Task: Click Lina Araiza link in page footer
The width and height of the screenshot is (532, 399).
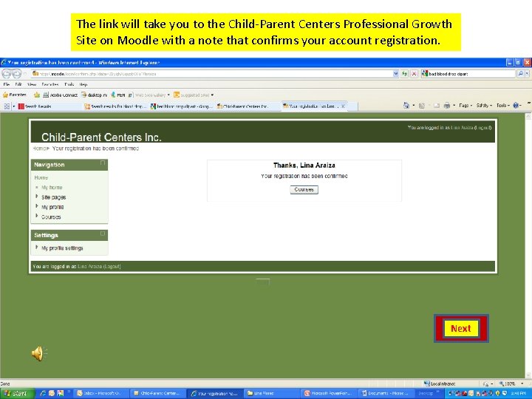Action: [x=89, y=266]
